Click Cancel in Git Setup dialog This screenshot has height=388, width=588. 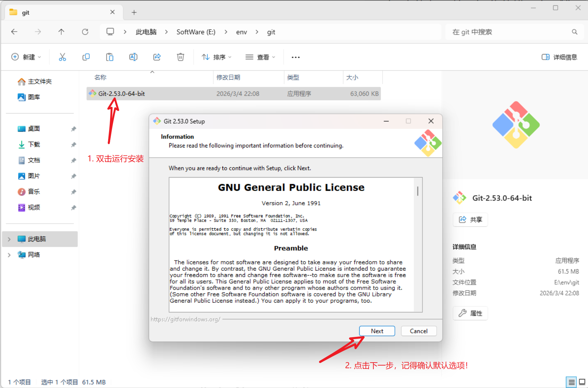pyautogui.click(x=419, y=331)
